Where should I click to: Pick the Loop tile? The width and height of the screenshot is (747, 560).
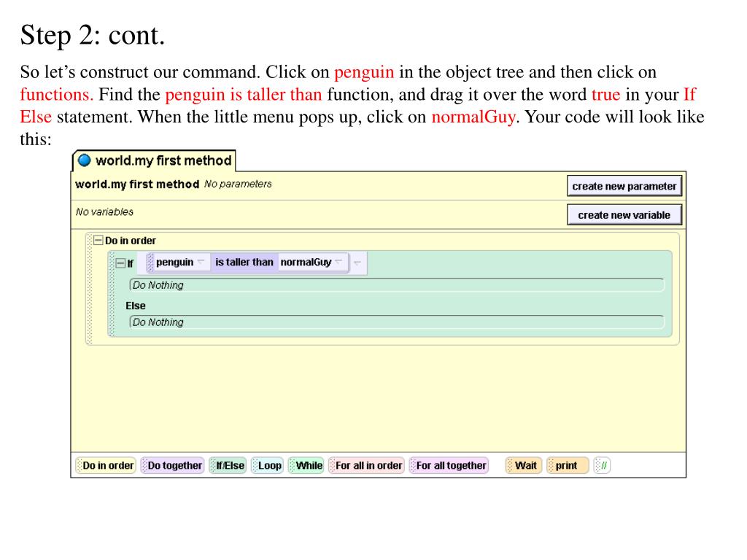tap(267, 465)
